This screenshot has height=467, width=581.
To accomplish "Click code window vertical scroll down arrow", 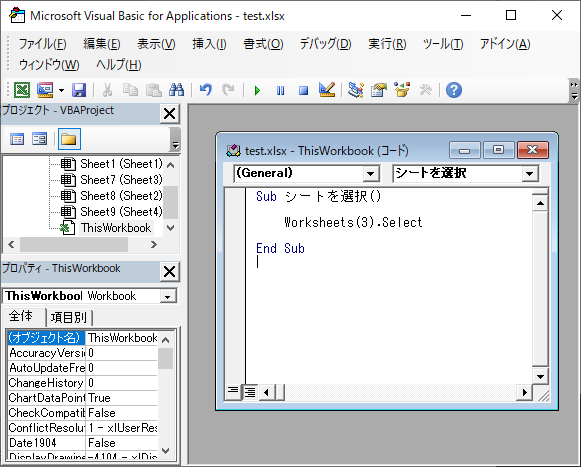I will [x=540, y=377].
